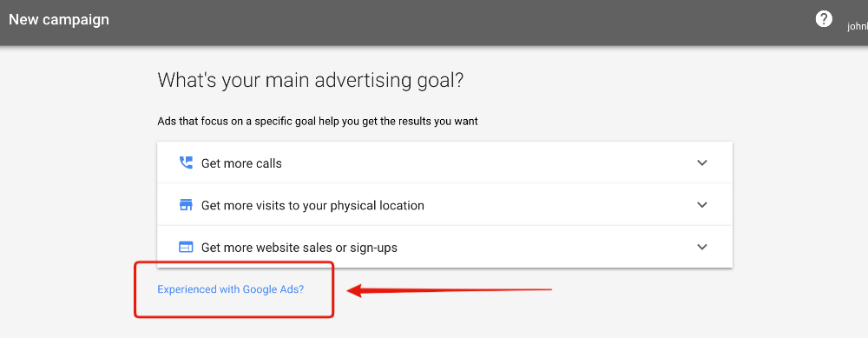Choose Get more visits to your physical location
Image resolution: width=868 pixels, height=338 pixels.
coord(312,206)
